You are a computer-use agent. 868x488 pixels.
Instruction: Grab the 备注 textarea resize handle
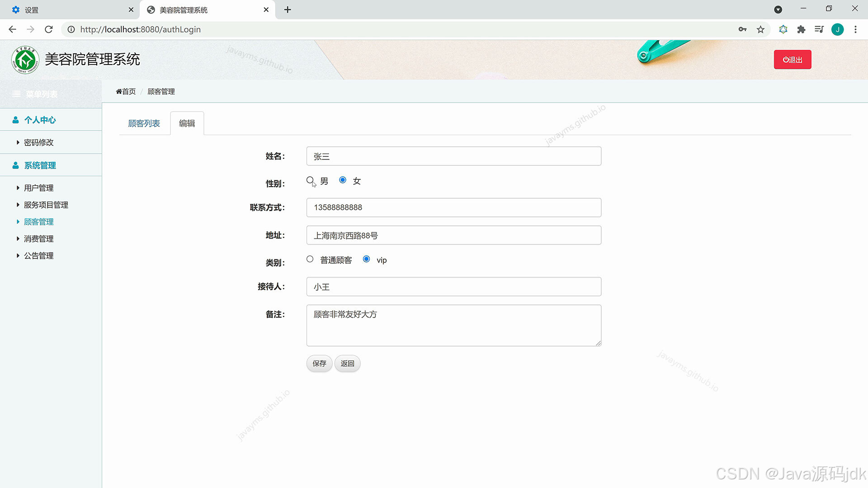coord(598,343)
